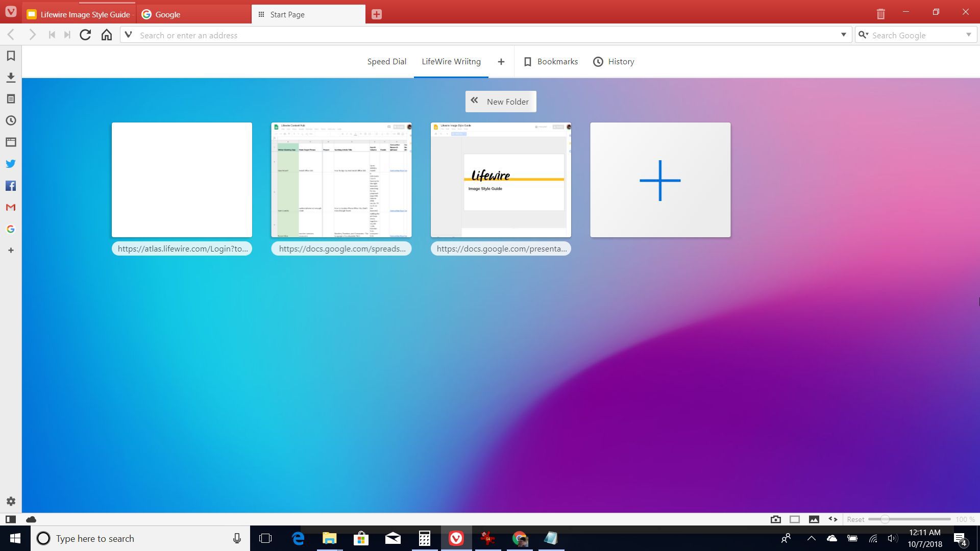Screen dimensions: 980x551
Task: Open the Windows Start menu
Action: pos(15,538)
